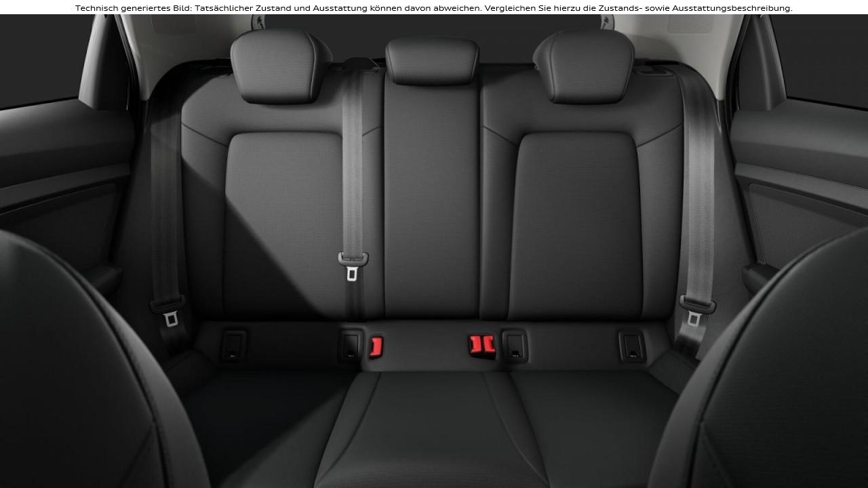Screen dimensions: 868x488
Task: Open the leftmost ISOFIX cover flap
Action: click(x=234, y=346)
